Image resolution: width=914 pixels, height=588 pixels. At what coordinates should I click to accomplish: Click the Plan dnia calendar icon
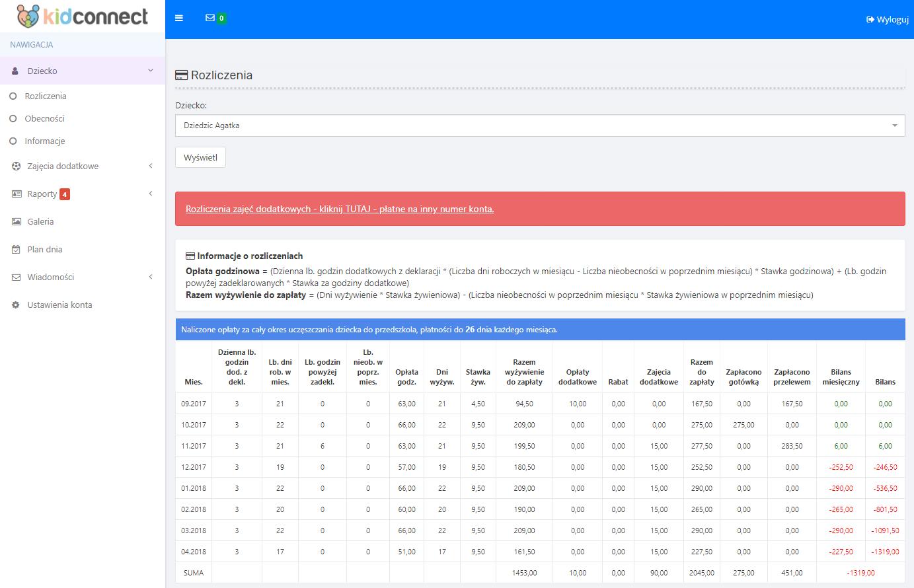[16, 249]
